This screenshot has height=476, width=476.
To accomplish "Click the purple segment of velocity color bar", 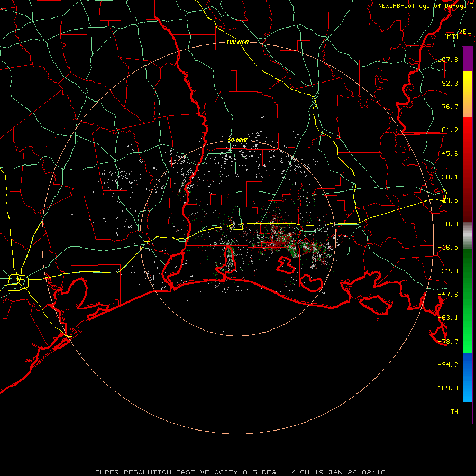I will pos(467,59).
